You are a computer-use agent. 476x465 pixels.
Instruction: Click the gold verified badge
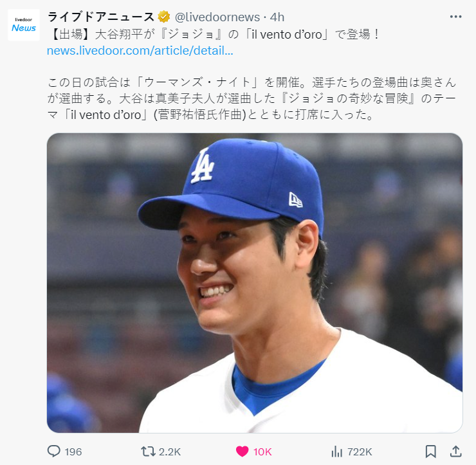(x=163, y=17)
